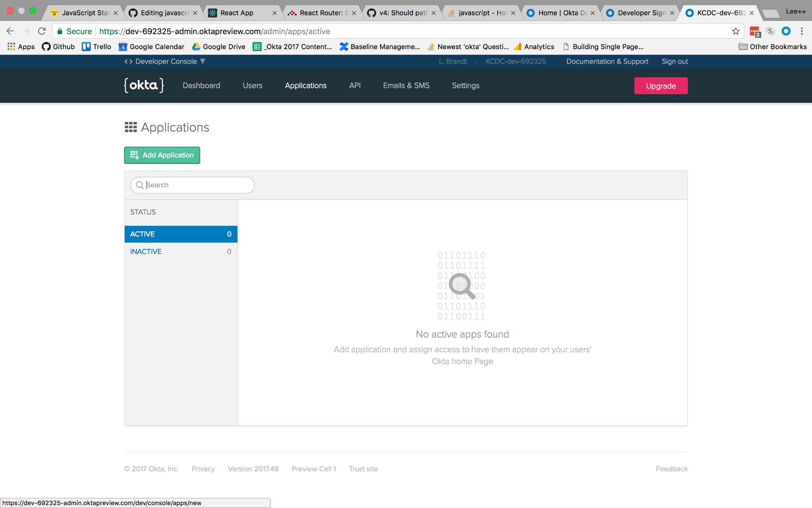Open the Apps grid bookmark shortcut
The width and height of the screenshot is (812, 508).
coord(21,47)
